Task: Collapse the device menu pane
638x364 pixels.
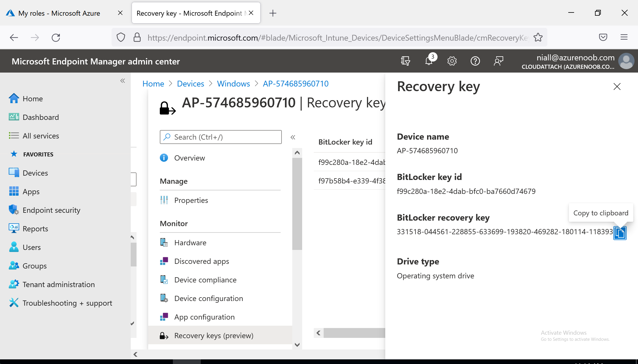Action: [293, 137]
